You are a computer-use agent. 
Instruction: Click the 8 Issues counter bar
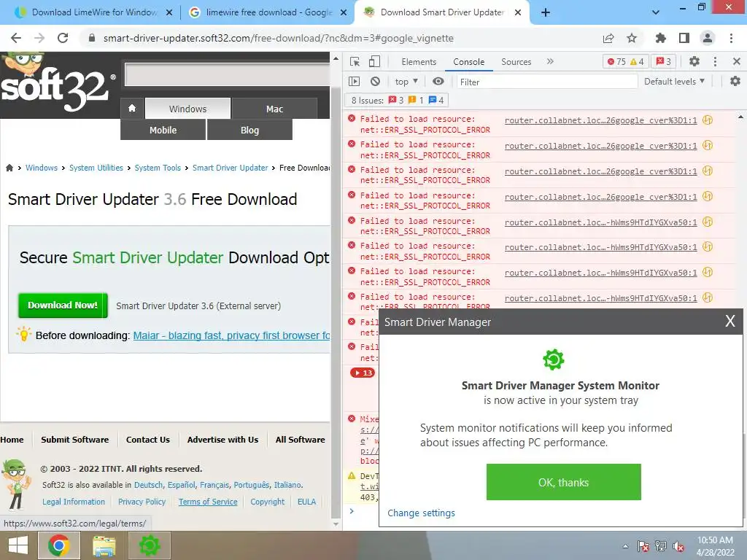(x=398, y=101)
